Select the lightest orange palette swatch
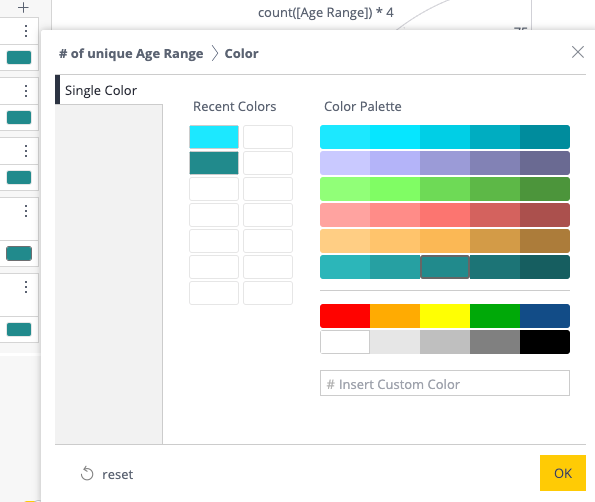 coord(345,241)
